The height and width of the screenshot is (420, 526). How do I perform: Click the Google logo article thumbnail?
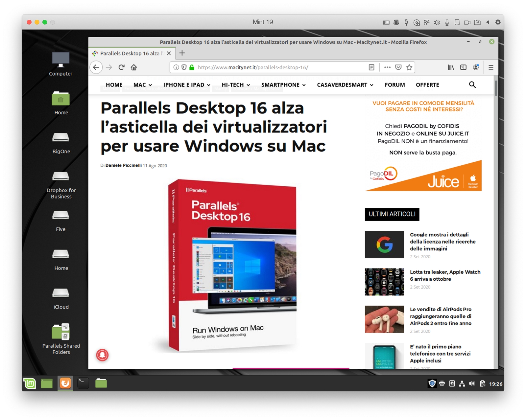[x=384, y=245]
